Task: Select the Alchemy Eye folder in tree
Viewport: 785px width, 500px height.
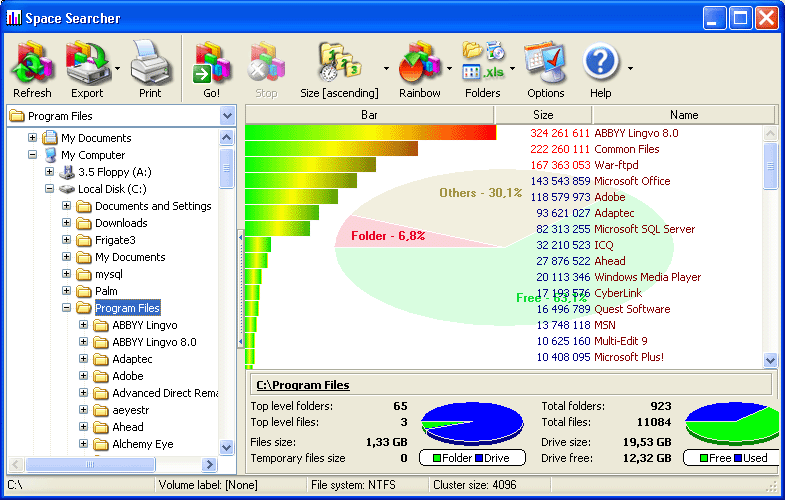Action: click(x=143, y=444)
